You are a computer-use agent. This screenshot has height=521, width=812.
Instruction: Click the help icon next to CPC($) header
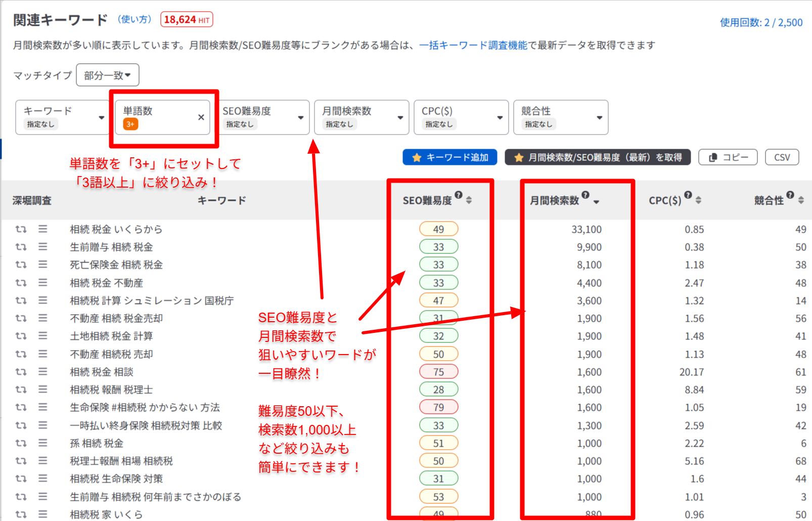[x=688, y=195]
